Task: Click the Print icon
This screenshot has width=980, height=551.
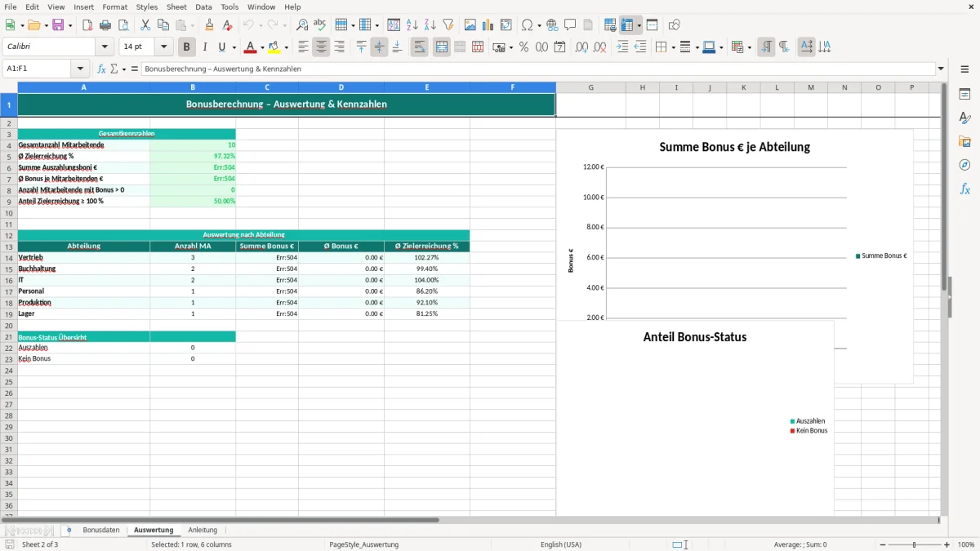Action: pos(105,25)
